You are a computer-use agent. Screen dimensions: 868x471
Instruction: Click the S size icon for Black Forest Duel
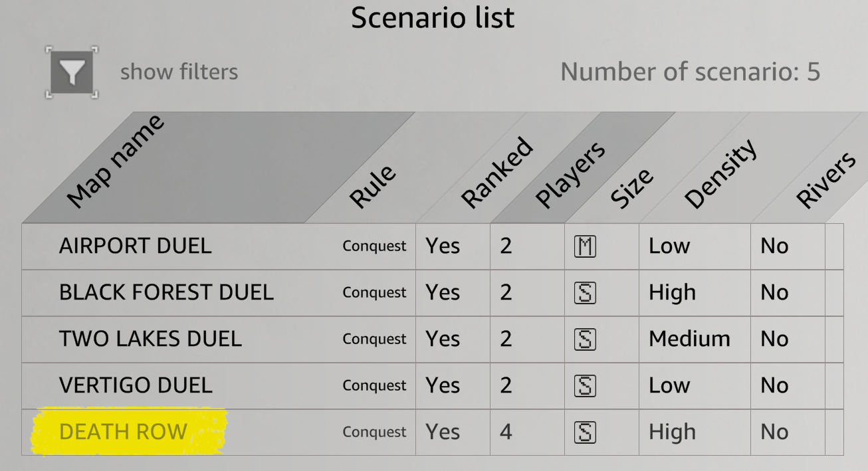click(x=585, y=293)
